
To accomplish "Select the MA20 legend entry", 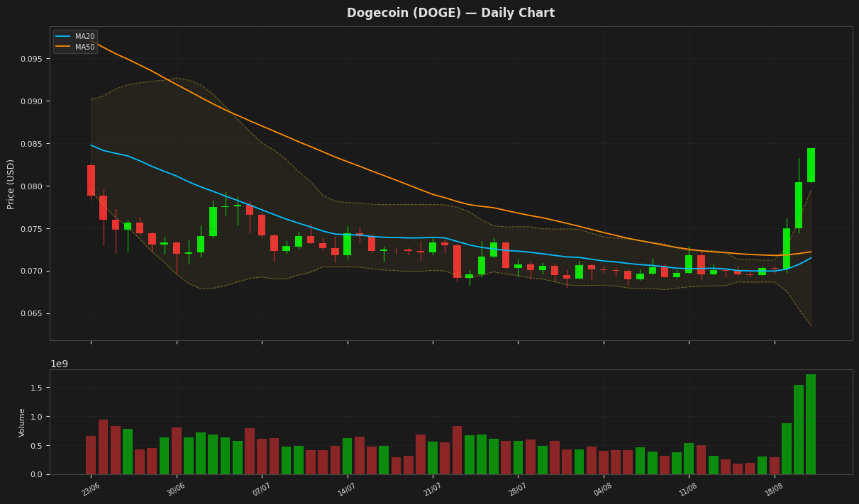I will coord(75,36).
